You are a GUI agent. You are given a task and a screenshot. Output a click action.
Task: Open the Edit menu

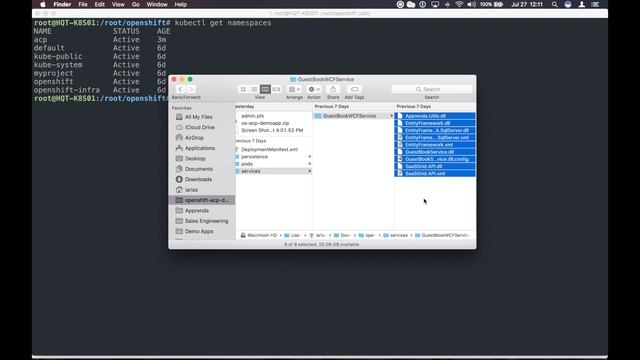point(100,4)
